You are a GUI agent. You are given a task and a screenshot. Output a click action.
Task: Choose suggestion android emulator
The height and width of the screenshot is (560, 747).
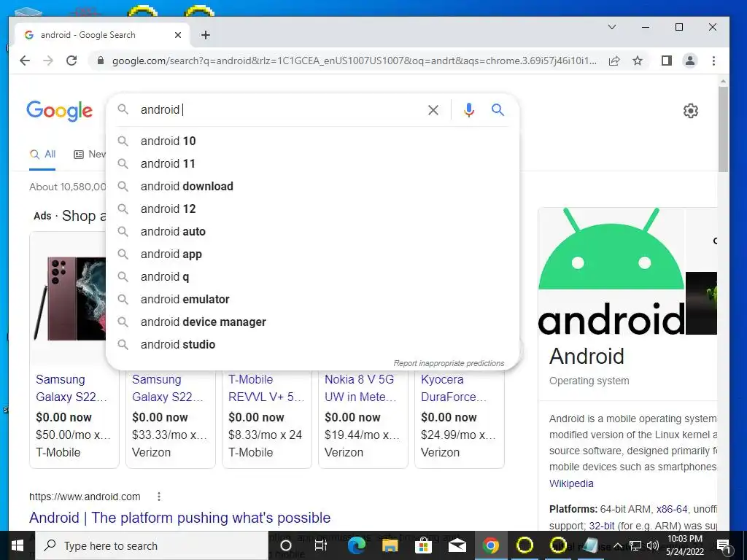pos(312,299)
